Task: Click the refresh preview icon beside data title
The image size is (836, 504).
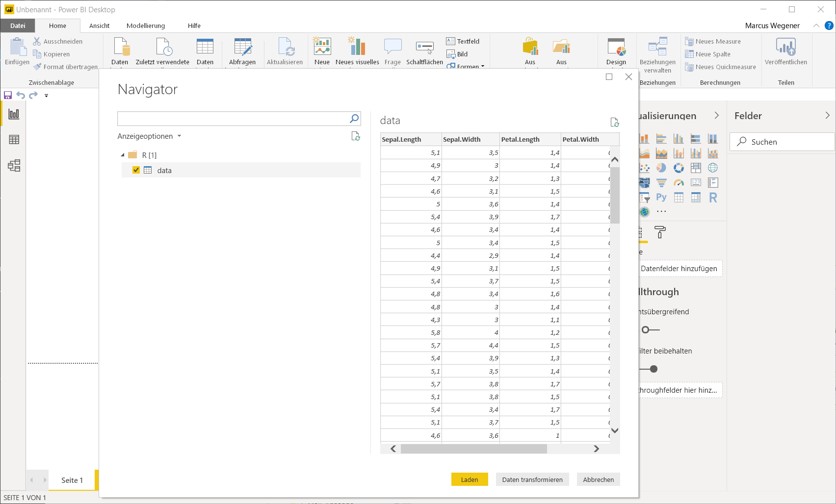Action: click(x=614, y=122)
